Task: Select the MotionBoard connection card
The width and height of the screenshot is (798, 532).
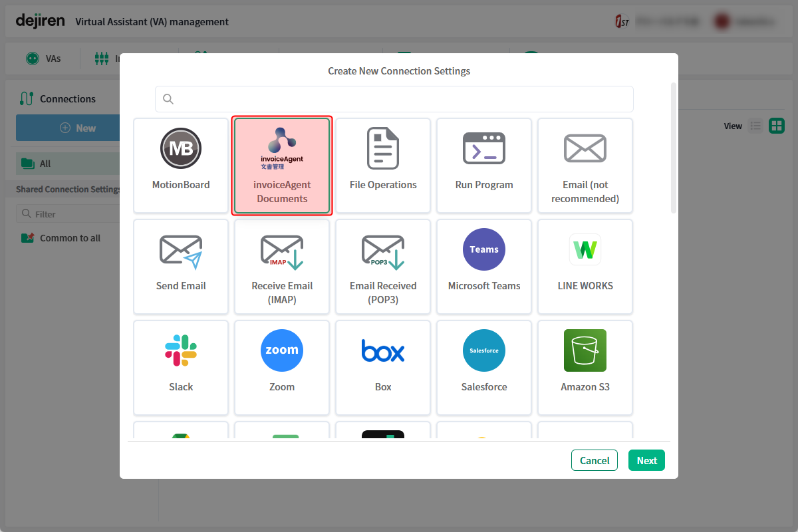Action: coord(181,166)
